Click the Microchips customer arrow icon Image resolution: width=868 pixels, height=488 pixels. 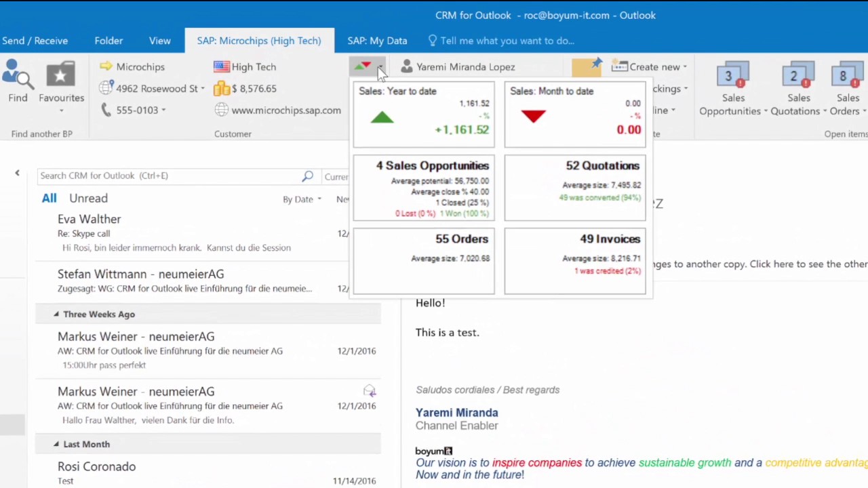pos(106,66)
